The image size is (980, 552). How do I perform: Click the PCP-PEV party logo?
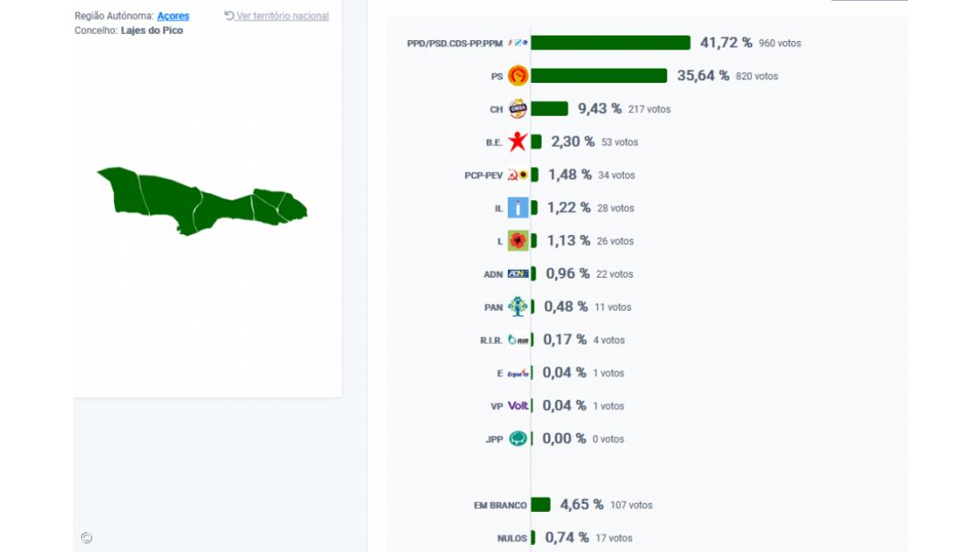(x=518, y=175)
